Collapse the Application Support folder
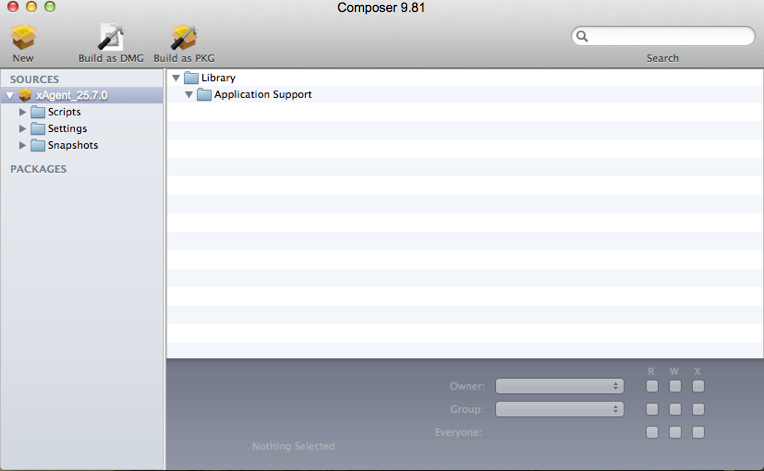764x471 pixels. pos(189,94)
